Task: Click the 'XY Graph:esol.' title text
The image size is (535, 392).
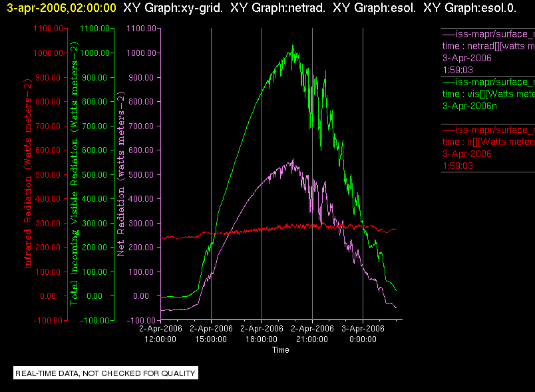Action: pyautogui.click(x=374, y=8)
